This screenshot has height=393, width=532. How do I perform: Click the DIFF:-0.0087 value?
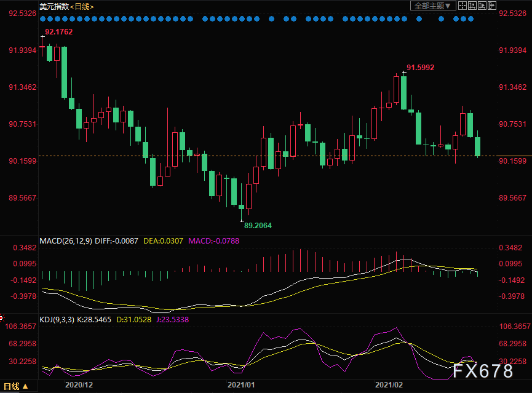(116, 241)
